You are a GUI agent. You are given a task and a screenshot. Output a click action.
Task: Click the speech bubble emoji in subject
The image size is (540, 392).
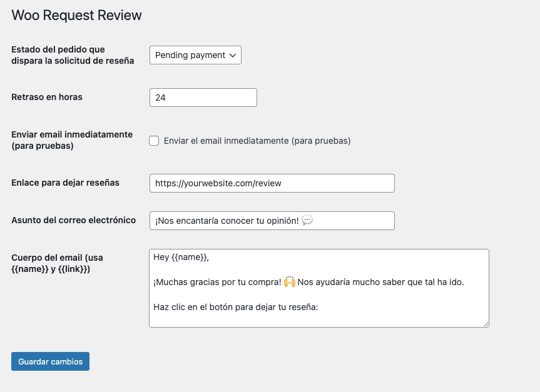pos(307,220)
